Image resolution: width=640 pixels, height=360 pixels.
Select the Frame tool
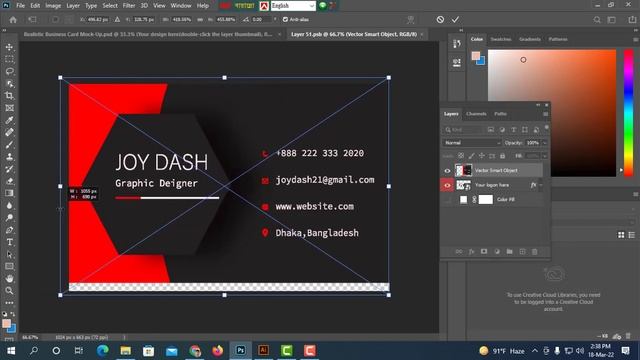[9, 108]
